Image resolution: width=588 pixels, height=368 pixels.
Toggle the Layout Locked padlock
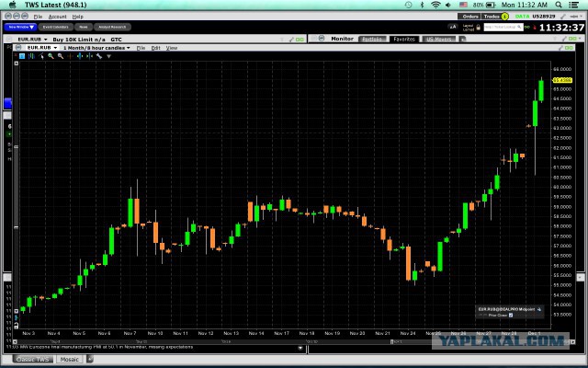(x=478, y=27)
